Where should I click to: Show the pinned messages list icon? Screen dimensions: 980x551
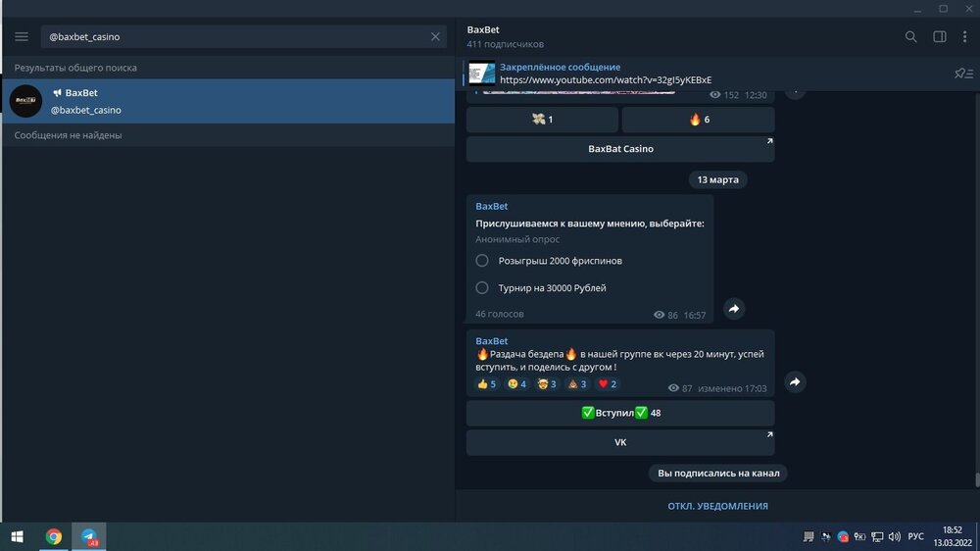962,74
